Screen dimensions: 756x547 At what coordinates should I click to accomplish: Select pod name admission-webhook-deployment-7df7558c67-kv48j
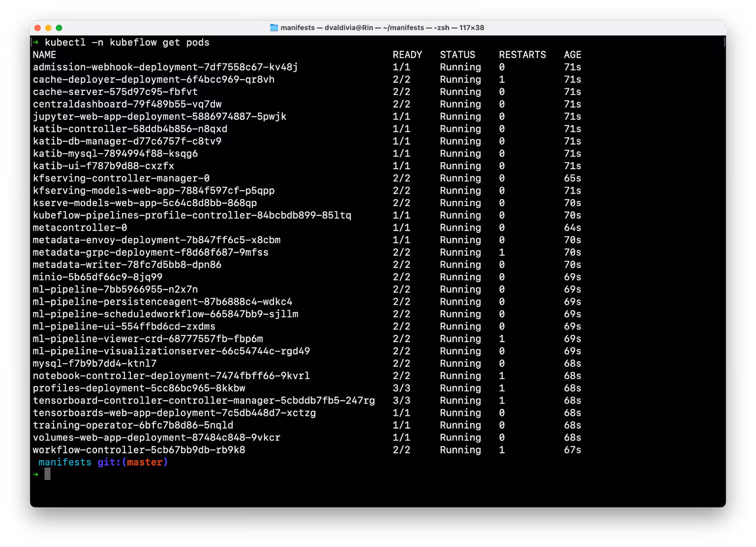pyautogui.click(x=165, y=67)
